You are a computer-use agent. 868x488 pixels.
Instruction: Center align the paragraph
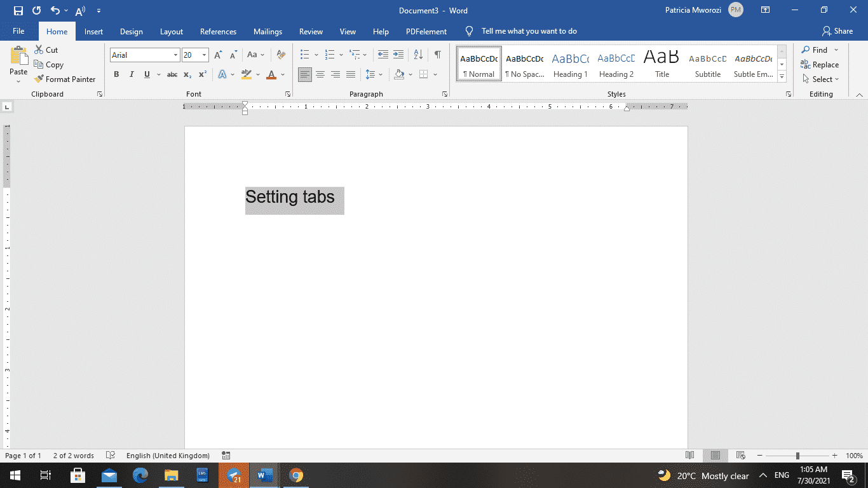point(320,74)
